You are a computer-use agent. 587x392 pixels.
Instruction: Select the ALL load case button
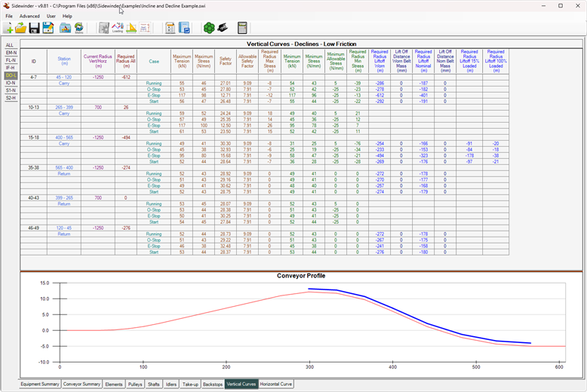(10, 45)
